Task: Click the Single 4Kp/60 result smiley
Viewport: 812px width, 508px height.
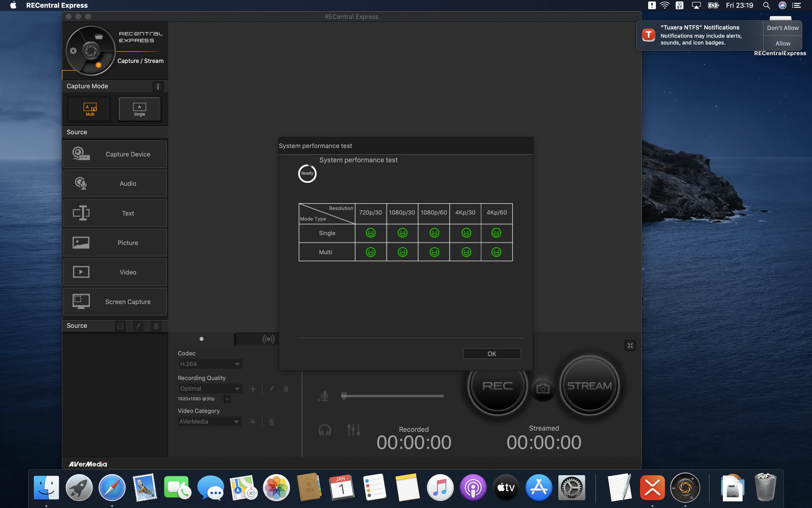Action: [496, 233]
